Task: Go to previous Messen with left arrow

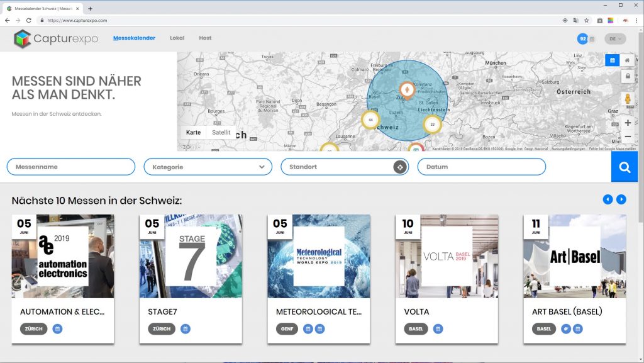Action: [608, 199]
